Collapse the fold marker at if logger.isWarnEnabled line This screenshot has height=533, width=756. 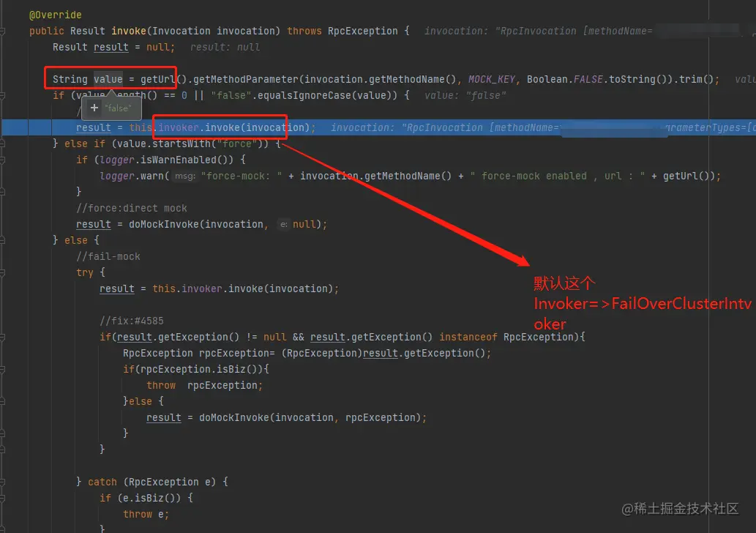click(2, 160)
